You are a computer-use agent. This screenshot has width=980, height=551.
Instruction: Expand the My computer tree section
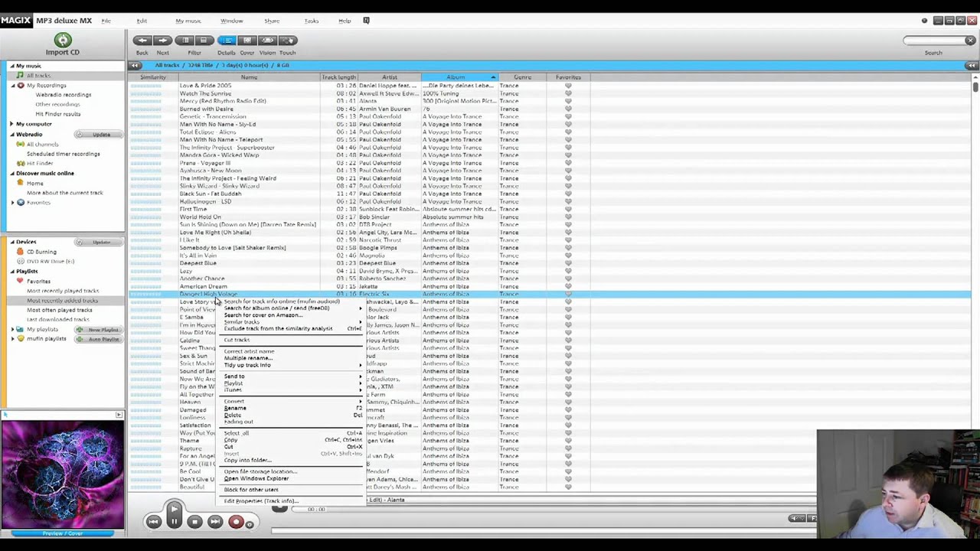tap(12, 124)
